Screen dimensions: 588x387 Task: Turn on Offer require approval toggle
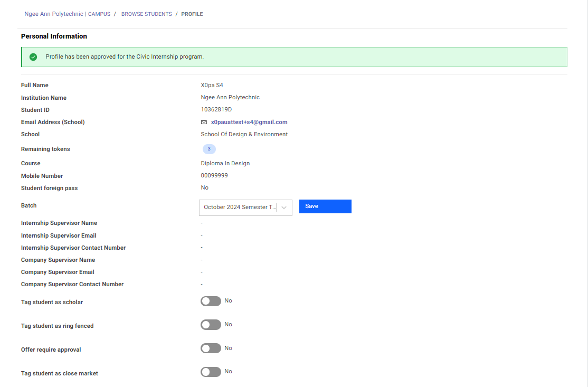211,348
